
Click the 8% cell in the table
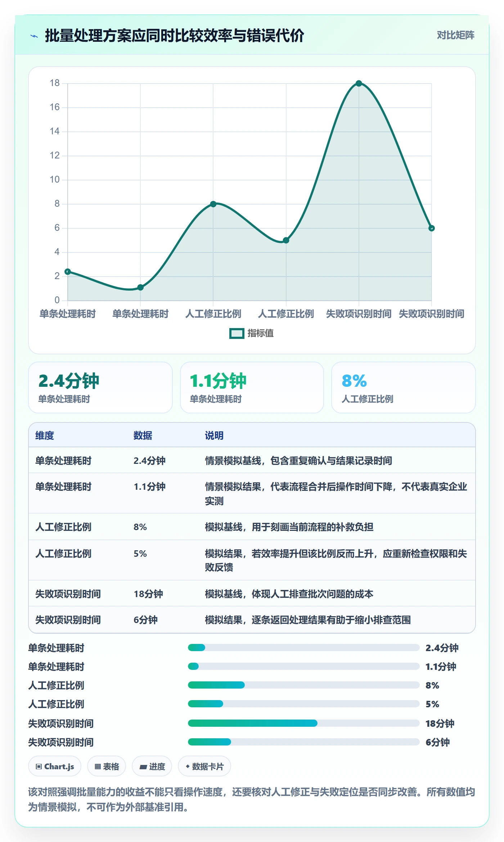[140, 527]
